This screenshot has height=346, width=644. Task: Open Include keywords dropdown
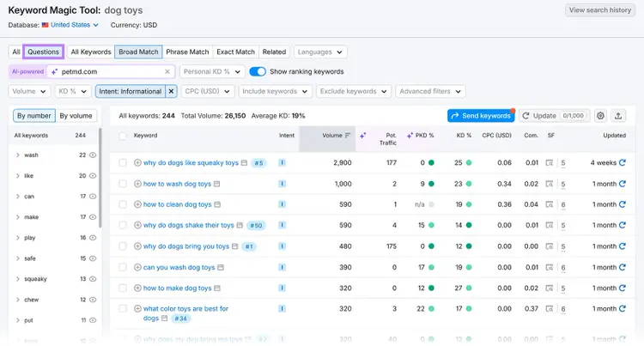[x=275, y=91]
